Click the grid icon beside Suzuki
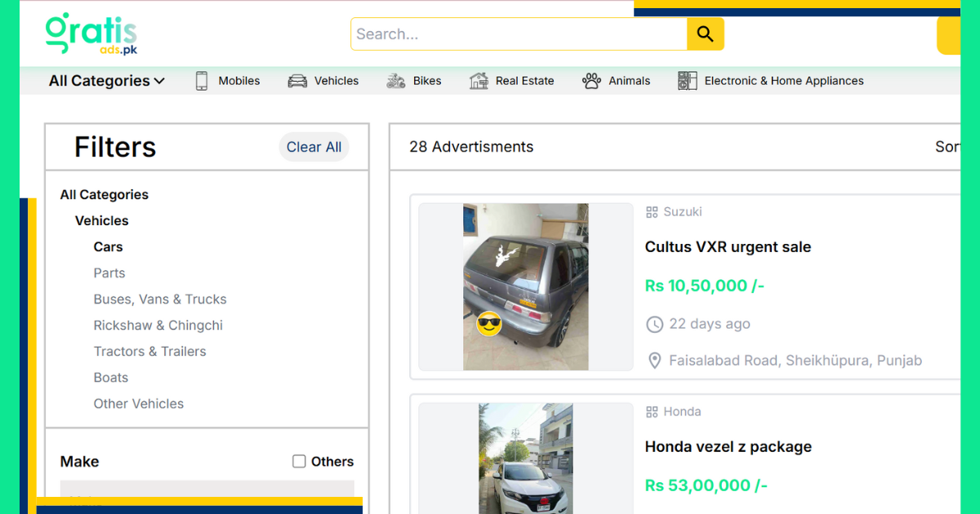Image resolution: width=980 pixels, height=514 pixels. point(652,212)
